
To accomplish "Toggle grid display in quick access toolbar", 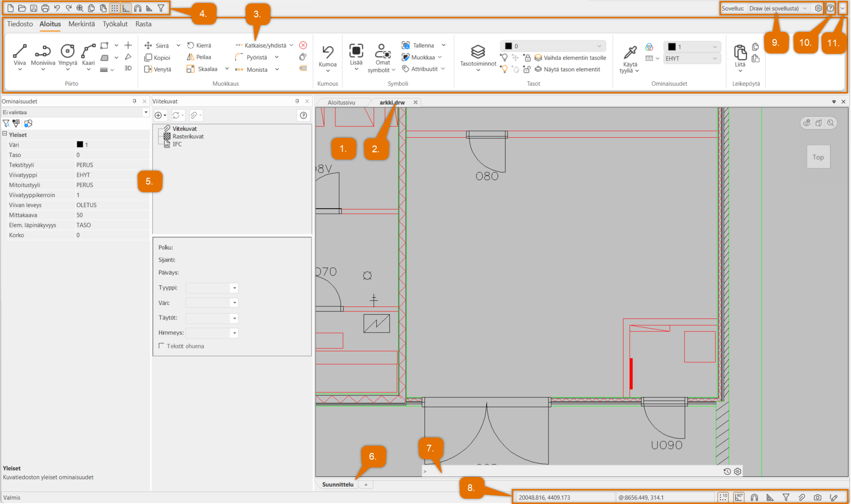I will [114, 8].
